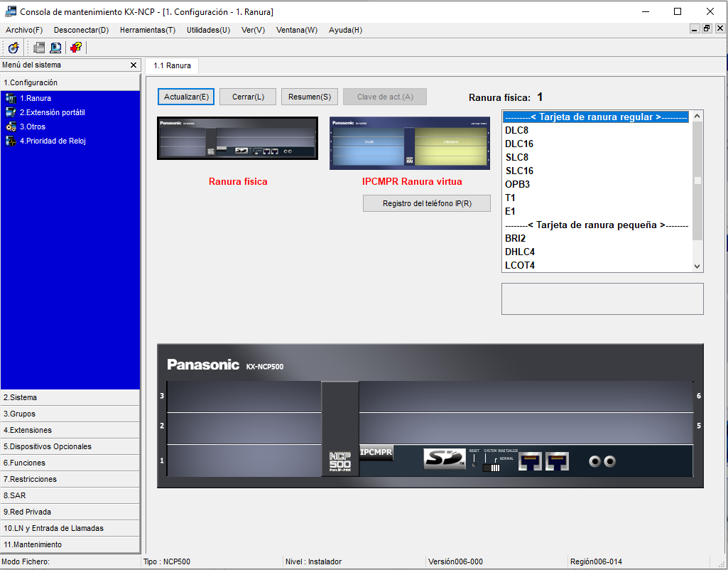The image size is (728, 570).
Task: Click the empty description box below card list
Action: [602, 299]
